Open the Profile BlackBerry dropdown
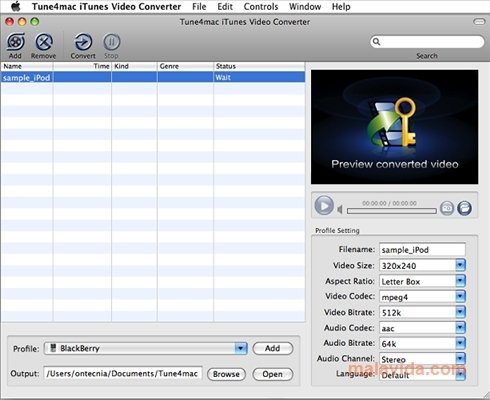490x400 pixels. 146,348
